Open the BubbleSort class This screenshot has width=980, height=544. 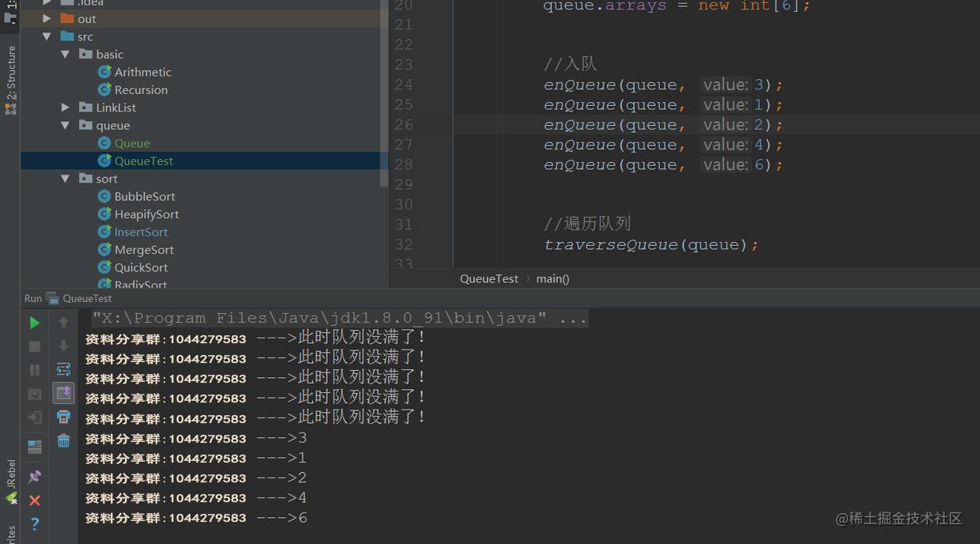pyautogui.click(x=145, y=196)
